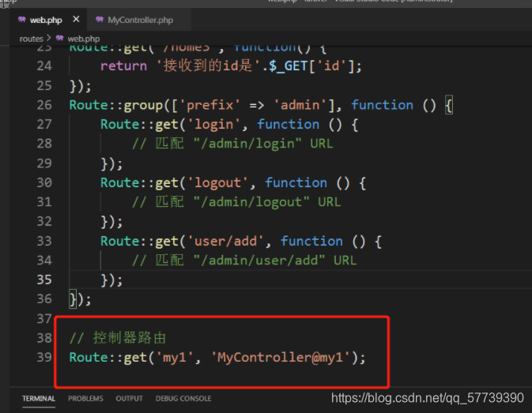This screenshot has width=532, height=413.
Task: Open the DEBUG CONSOLE panel tab
Action: [183, 399]
